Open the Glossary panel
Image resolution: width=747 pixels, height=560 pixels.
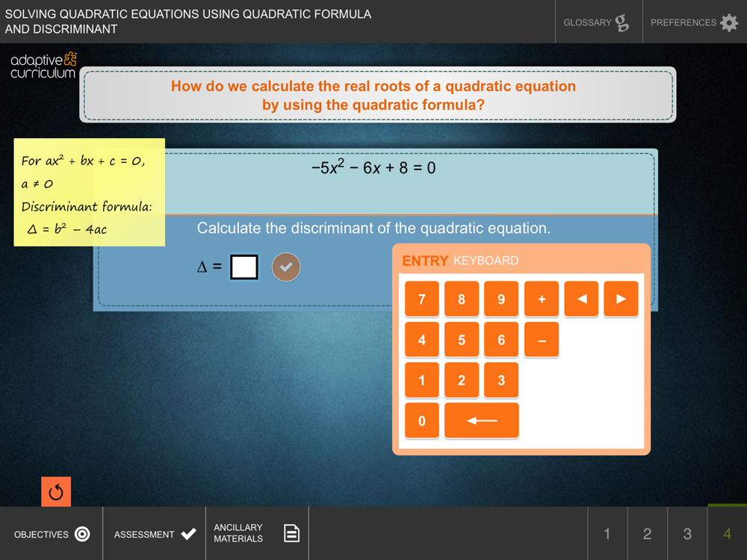[598, 22]
